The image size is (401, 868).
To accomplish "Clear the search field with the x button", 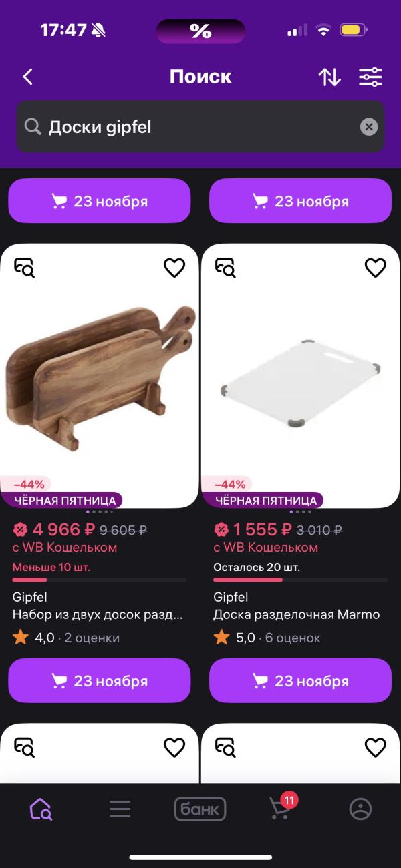I will [368, 127].
